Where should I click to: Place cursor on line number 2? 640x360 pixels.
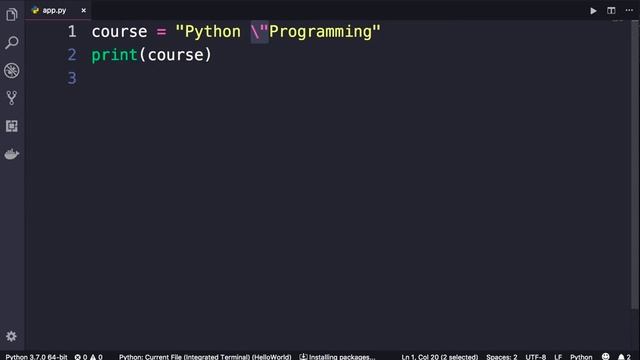[72, 55]
